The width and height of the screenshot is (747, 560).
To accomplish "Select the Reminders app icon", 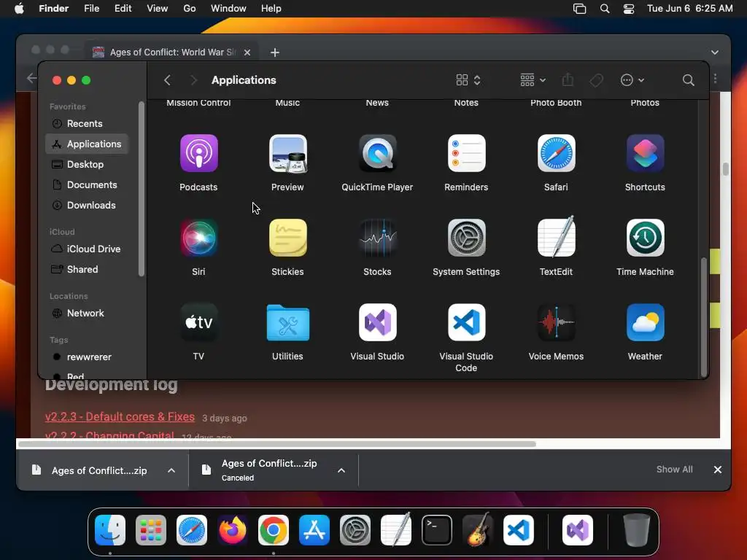I will [466, 153].
